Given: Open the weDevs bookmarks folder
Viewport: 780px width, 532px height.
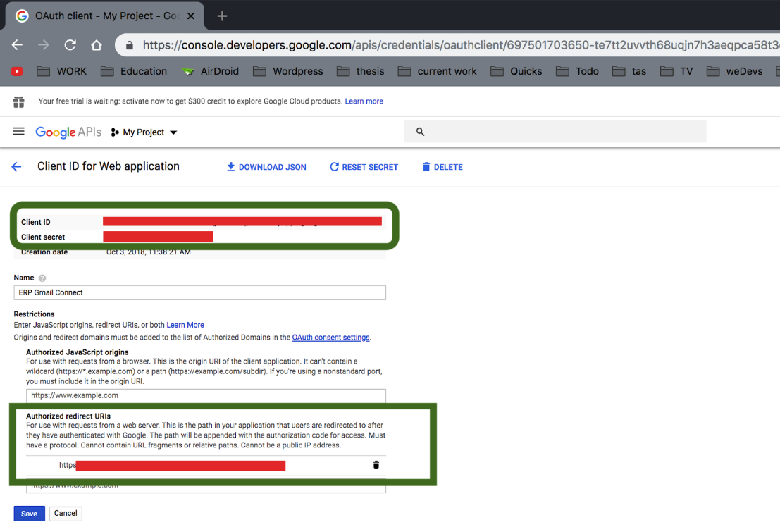Looking at the screenshot, I should (735, 72).
